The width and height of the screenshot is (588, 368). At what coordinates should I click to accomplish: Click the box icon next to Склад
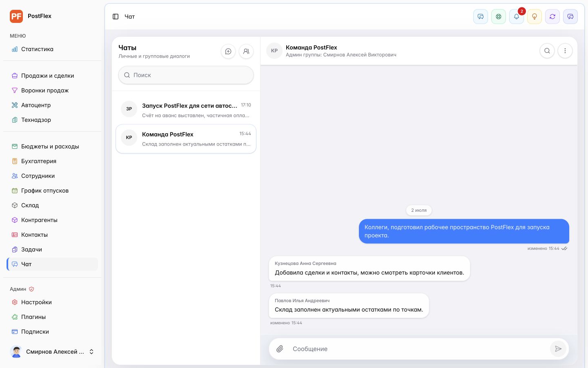[15, 205]
